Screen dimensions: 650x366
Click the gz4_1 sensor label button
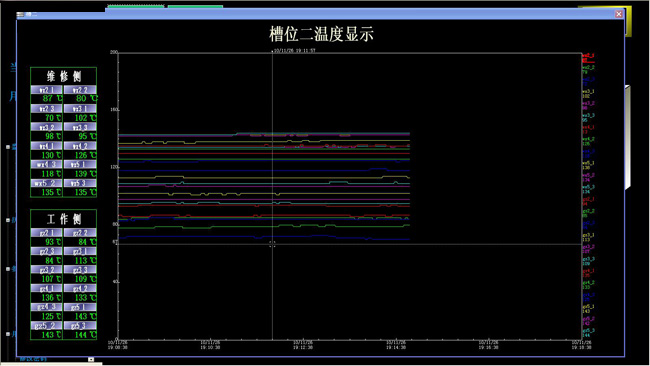[x=46, y=288]
